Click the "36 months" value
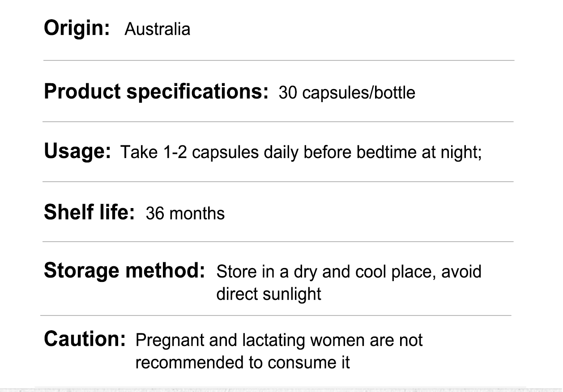 tap(185, 213)
